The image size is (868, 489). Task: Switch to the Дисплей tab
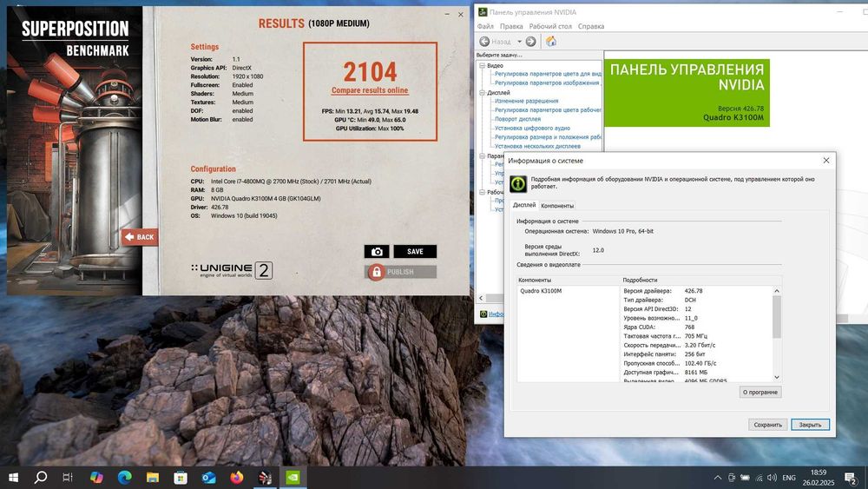point(524,205)
